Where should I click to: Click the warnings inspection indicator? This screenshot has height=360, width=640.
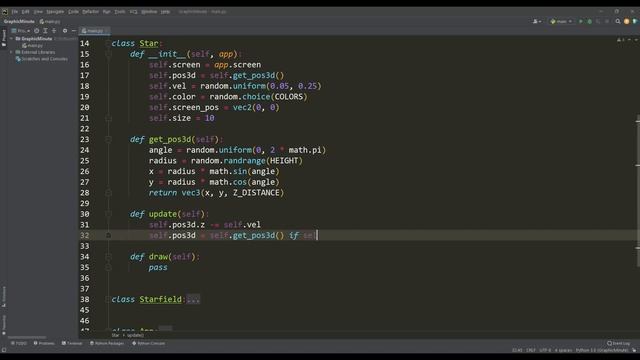[620, 40]
